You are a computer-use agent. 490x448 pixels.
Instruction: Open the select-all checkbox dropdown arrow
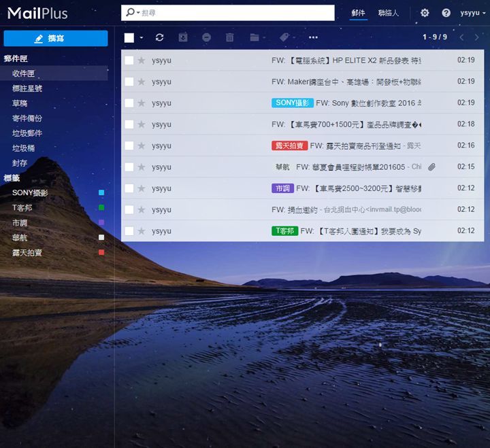tap(142, 38)
